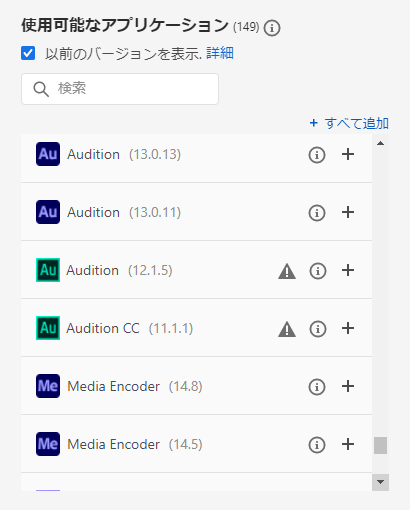The image size is (410, 510).
Task: Add Media Encoder 14.5 with plus icon
Action: (x=348, y=444)
